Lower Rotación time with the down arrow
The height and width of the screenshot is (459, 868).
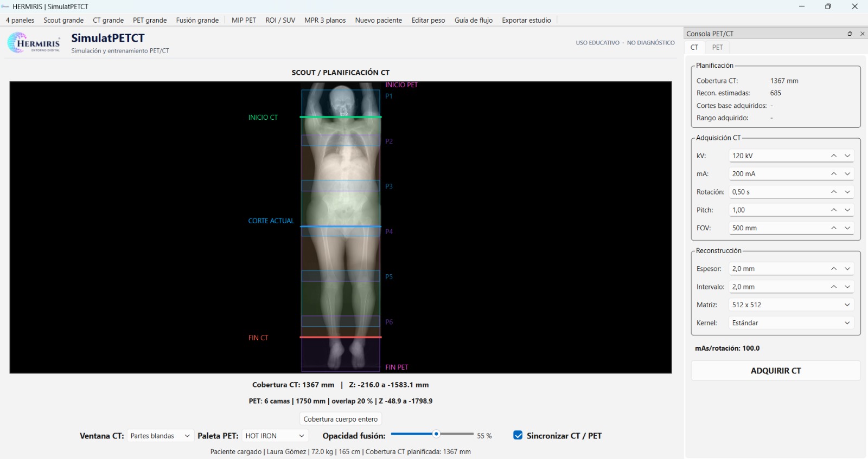(x=847, y=192)
